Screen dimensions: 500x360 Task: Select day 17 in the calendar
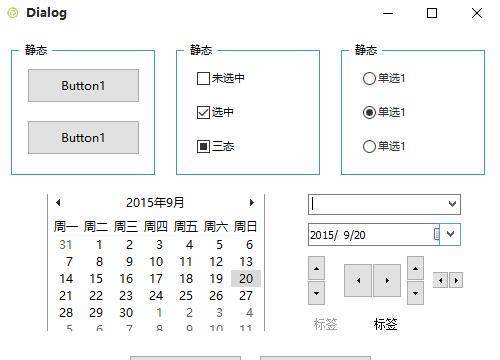coord(156,279)
